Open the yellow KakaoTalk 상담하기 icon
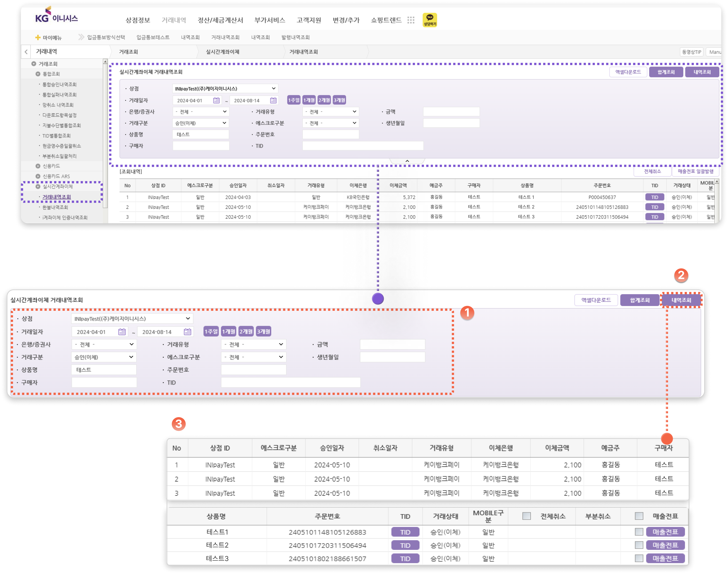The image size is (728, 574). pos(429,20)
